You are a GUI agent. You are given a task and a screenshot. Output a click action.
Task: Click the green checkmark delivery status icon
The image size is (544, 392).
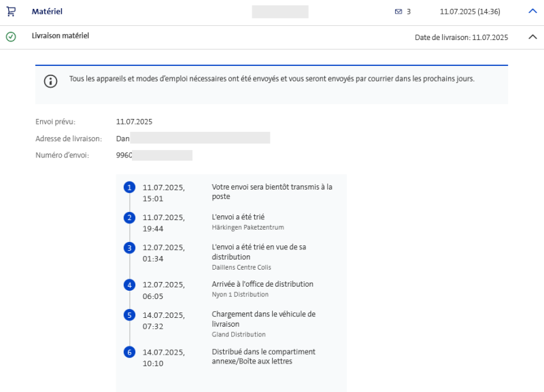[x=11, y=37]
